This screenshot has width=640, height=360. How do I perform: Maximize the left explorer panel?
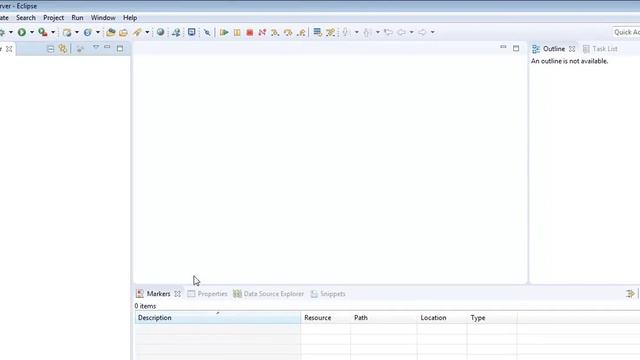click(x=120, y=49)
